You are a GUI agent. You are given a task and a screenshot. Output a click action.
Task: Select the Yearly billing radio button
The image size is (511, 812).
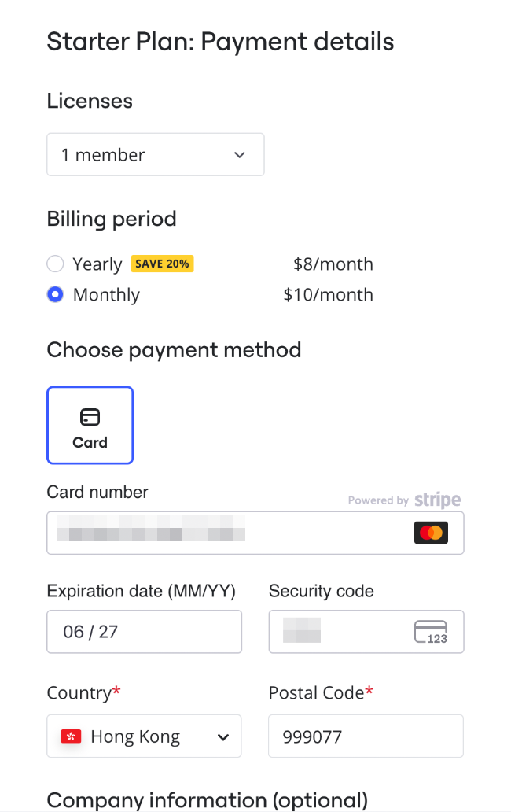tap(55, 264)
